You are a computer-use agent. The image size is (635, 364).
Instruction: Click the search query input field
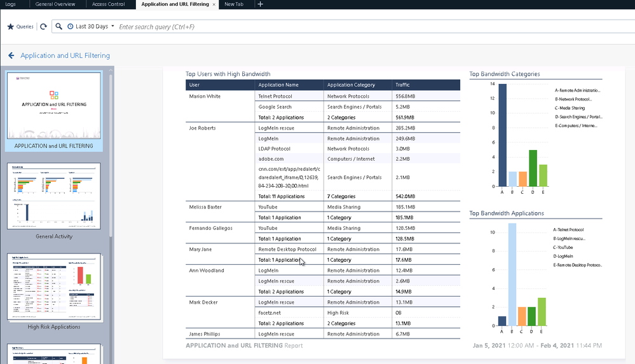point(374,27)
